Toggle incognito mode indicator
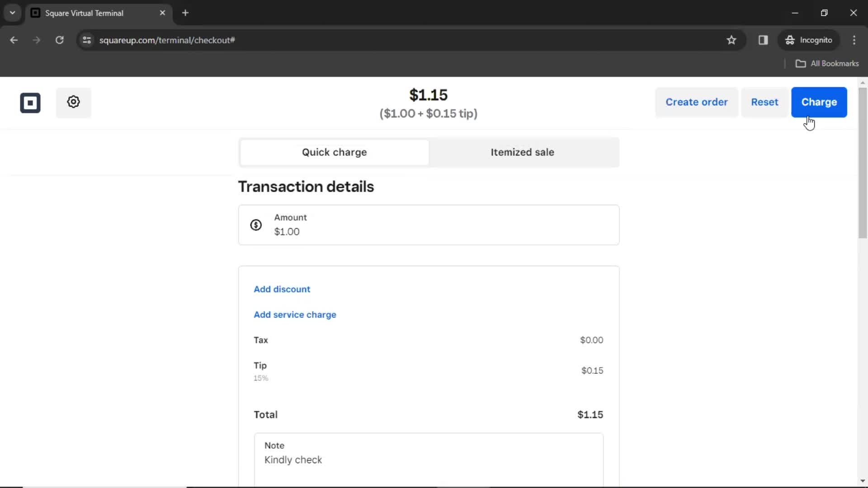Screen dimensions: 868x488 808,40
